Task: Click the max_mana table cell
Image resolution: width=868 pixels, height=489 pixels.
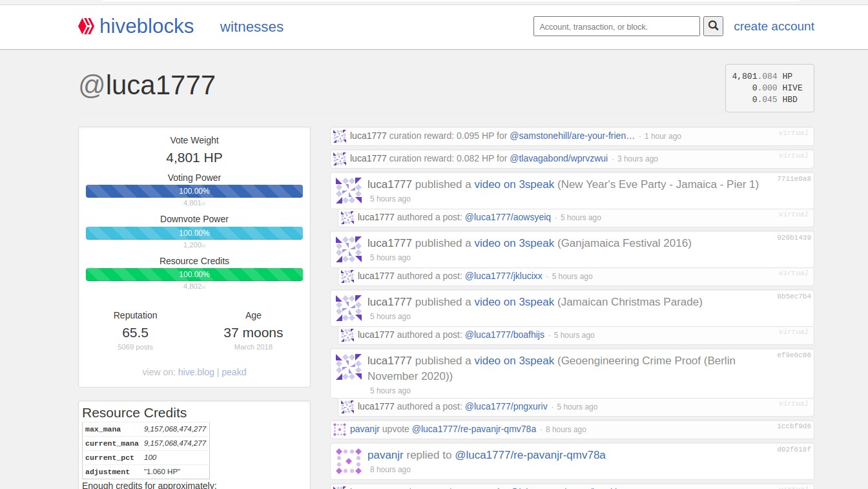Action: pyautogui.click(x=112, y=429)
